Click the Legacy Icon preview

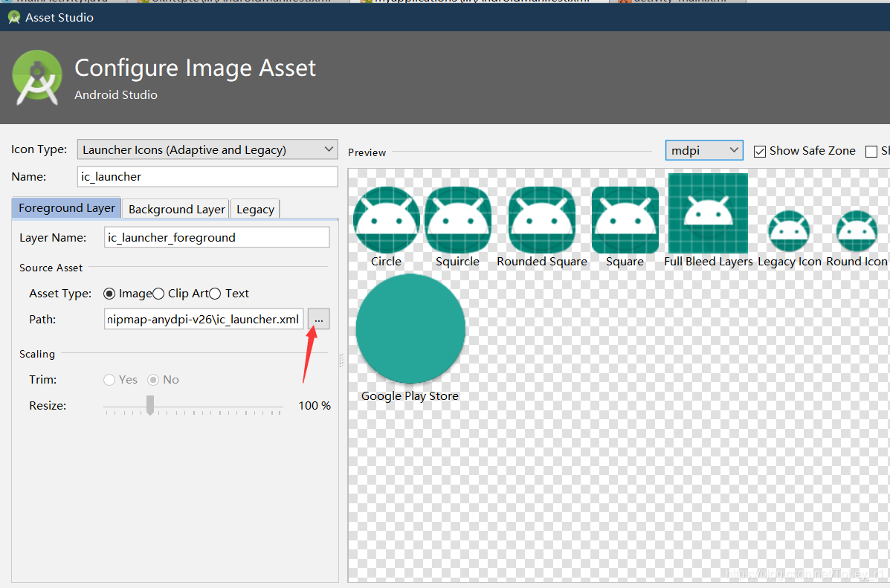point(789,231)
